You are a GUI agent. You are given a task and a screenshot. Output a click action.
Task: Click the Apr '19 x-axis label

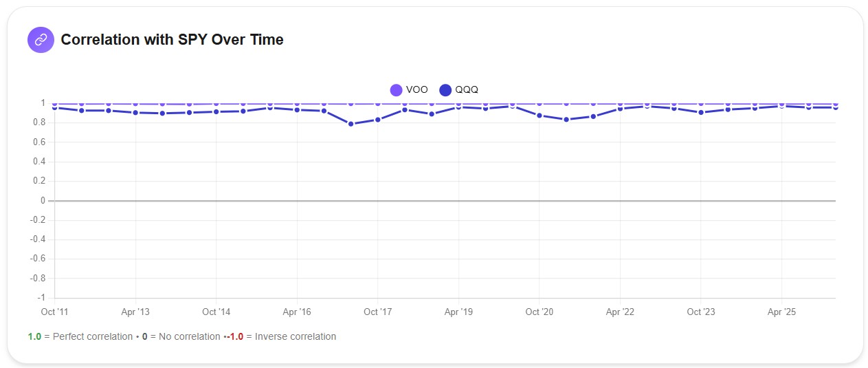458,312
